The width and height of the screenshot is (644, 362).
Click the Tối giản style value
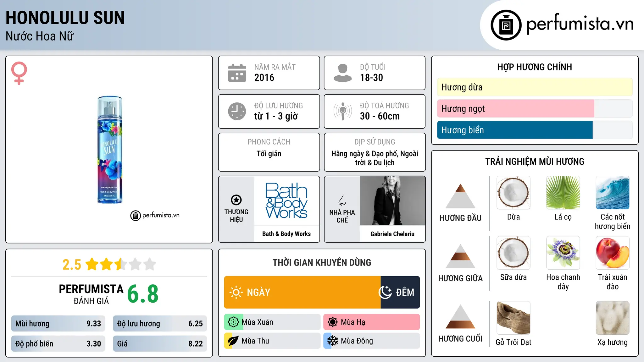(269, 154)
